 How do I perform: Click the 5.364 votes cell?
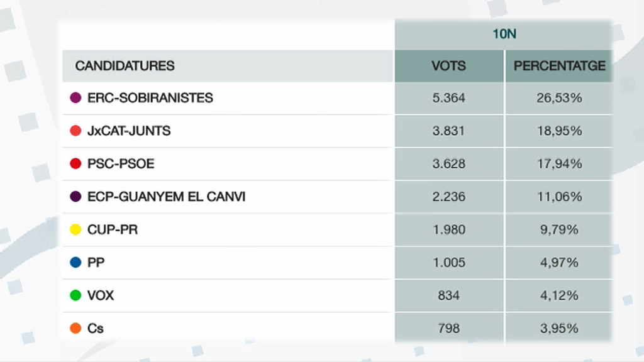tap(449, 98)
